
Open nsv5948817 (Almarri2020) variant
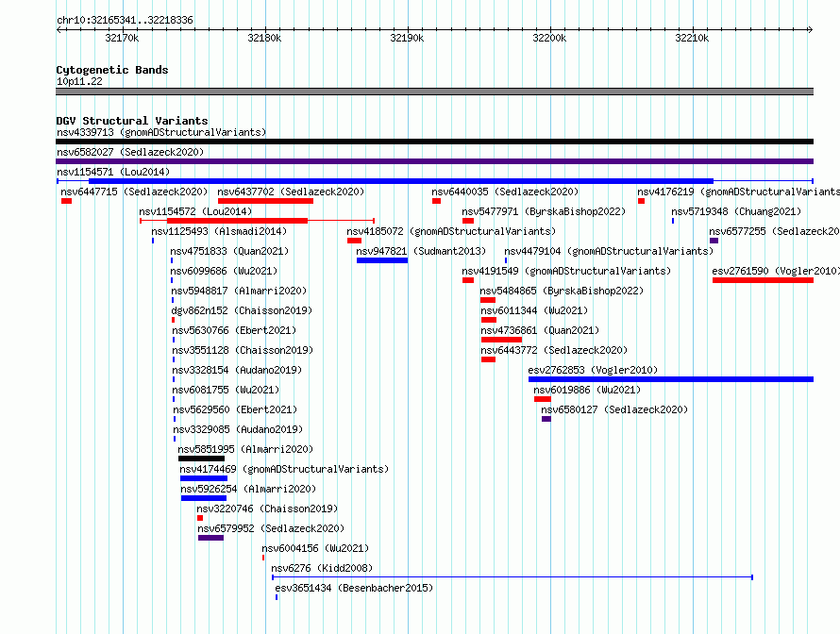239,291
